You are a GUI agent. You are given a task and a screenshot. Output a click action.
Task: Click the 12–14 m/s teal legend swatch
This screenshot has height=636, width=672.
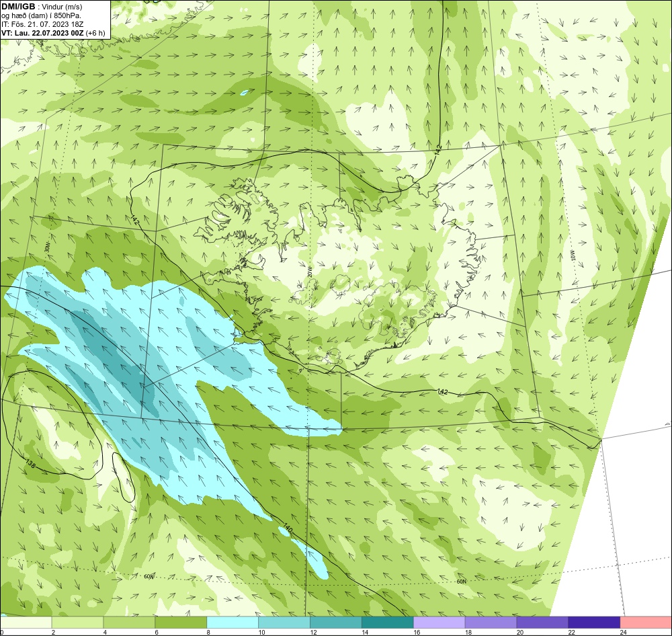pyautogui.click(x=335, y=623)
